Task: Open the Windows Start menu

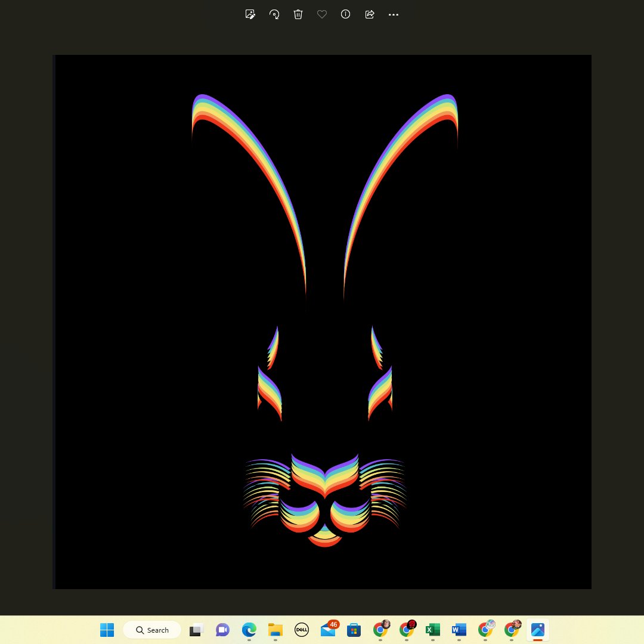Action: [107, 630]
